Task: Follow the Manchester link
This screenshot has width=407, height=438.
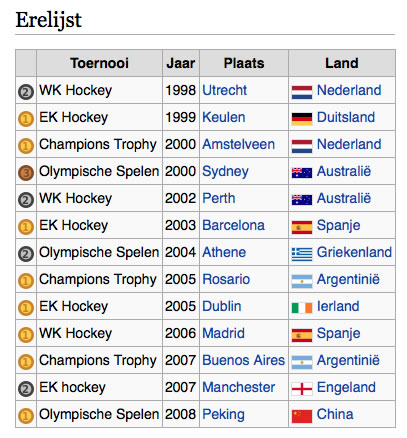Action: click(238, 387)
